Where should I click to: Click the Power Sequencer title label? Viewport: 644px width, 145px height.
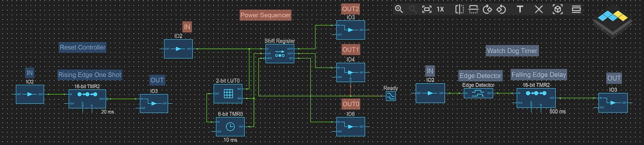pos(265,15)
